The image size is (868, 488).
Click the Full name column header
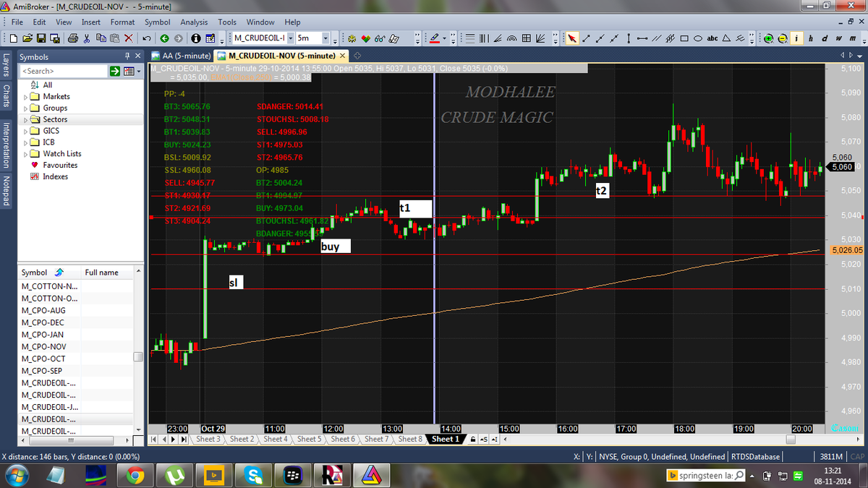click(106, 273)
